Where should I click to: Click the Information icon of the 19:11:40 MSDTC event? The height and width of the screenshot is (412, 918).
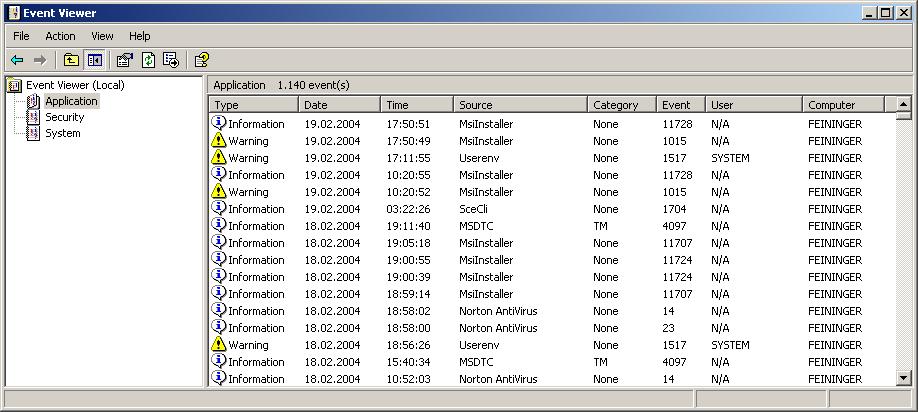click(218, 225)
